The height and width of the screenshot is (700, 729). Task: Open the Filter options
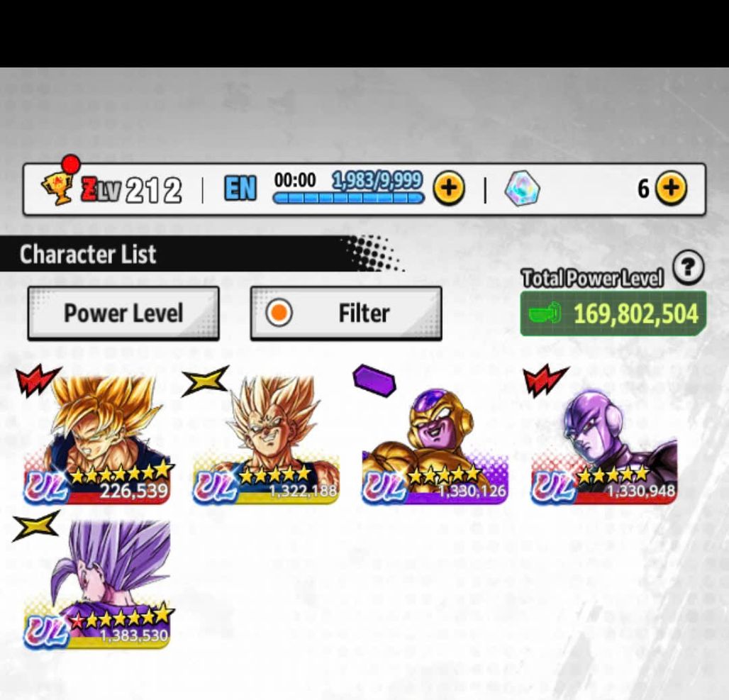pos(346,313)
